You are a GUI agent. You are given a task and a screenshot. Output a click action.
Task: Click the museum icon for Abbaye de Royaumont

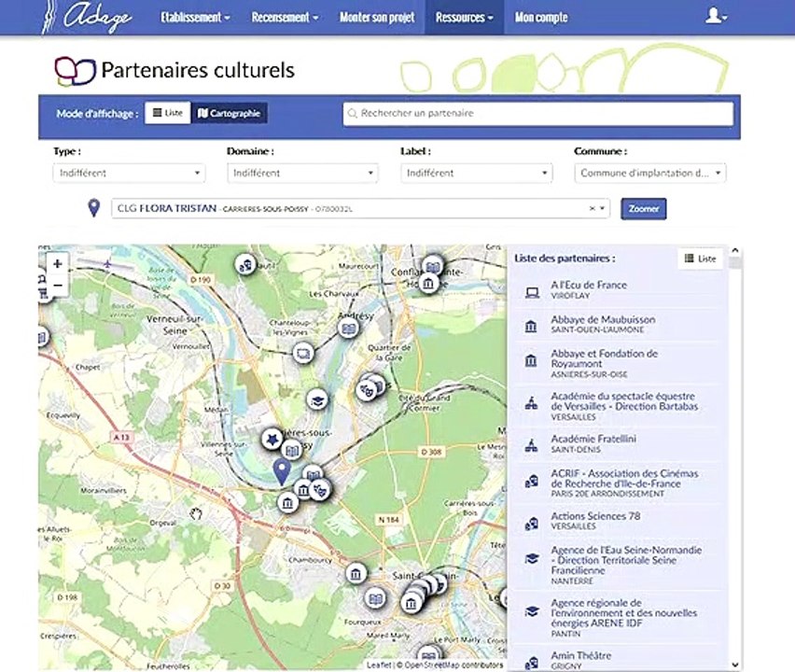[531, 360]
